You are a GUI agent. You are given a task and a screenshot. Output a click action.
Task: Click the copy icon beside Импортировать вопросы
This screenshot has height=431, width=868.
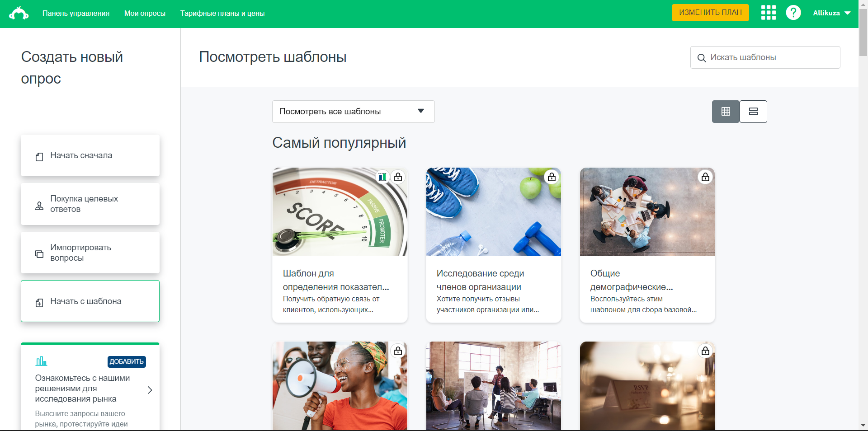pyautogui.click(x=39, y=254)
